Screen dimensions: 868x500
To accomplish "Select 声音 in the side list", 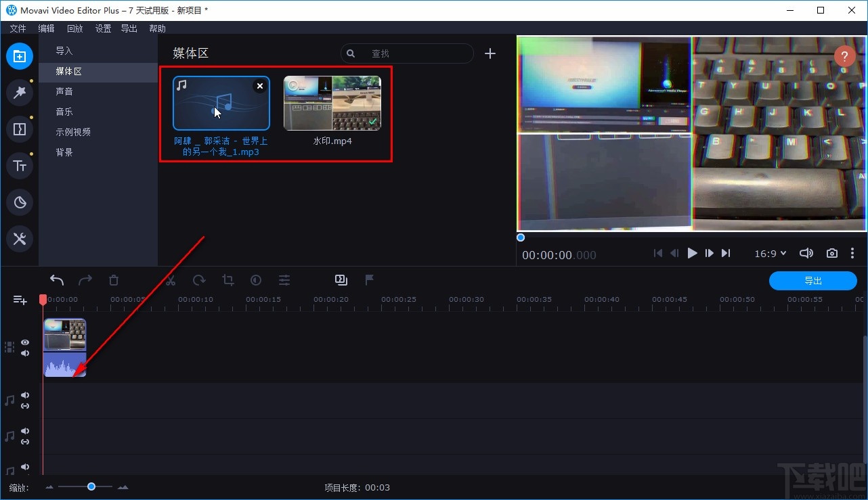I will click(98, 91).
